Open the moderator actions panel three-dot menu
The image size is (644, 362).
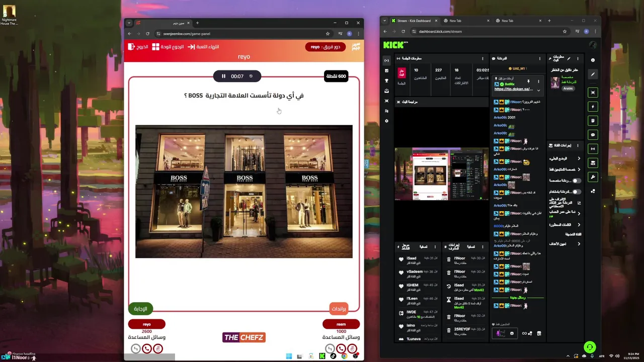(482, 247)
